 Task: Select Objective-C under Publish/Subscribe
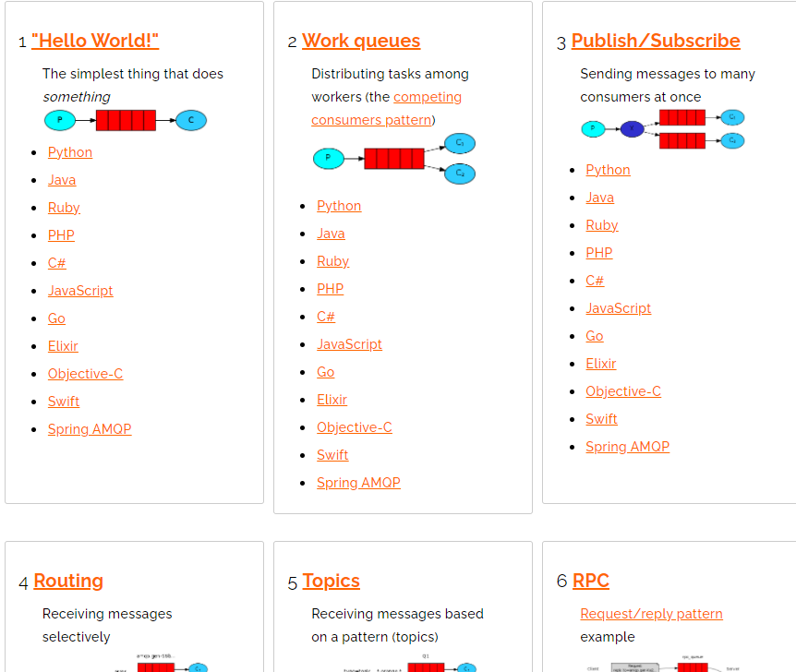point(623,390)
